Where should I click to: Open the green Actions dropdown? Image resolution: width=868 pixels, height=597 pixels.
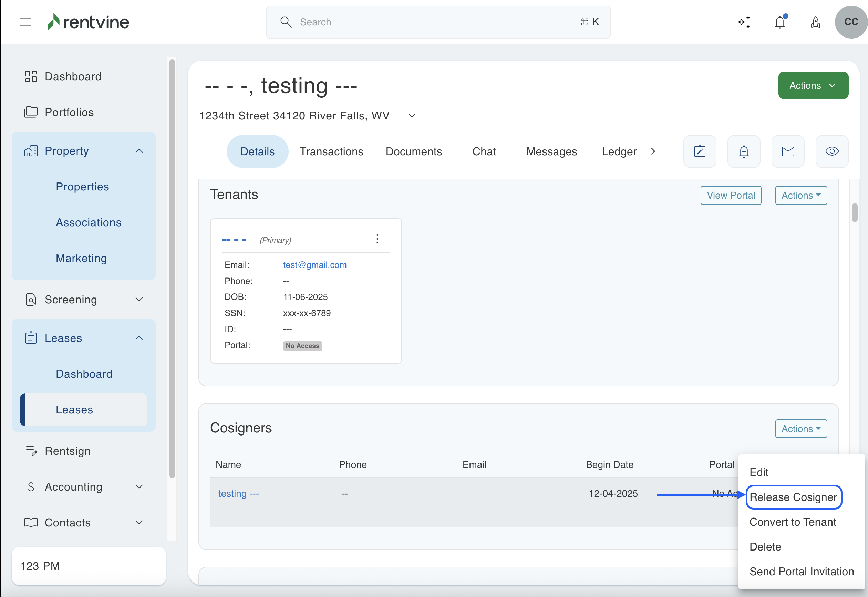click(813, 86)
